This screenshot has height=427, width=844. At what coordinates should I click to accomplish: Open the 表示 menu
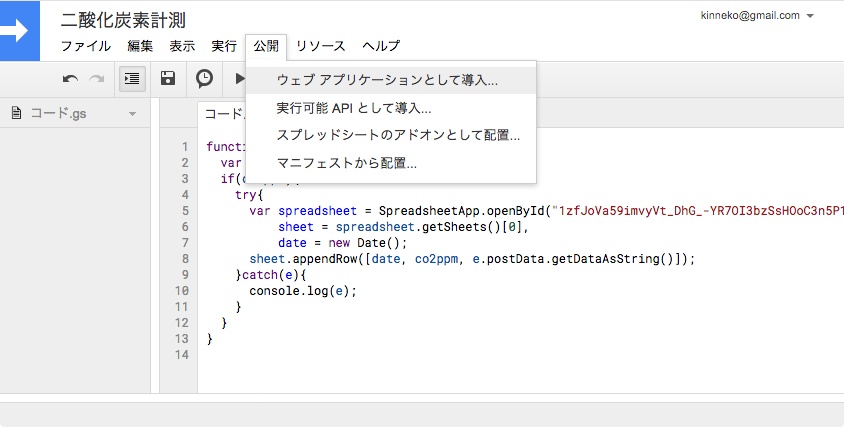coord(182,46)
